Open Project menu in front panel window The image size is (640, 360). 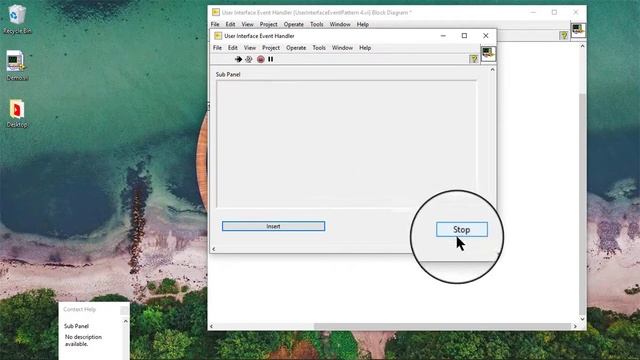[x=271, y=48]
